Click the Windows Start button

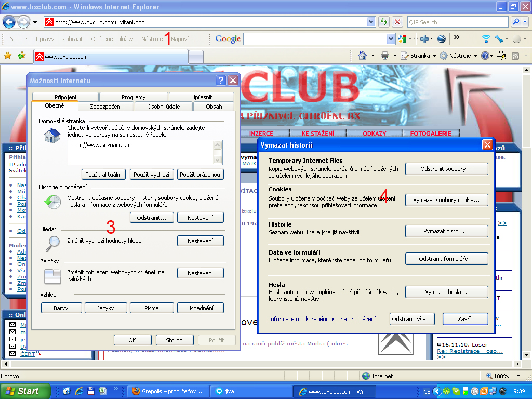pyautogui.click(x=25, y=391)
